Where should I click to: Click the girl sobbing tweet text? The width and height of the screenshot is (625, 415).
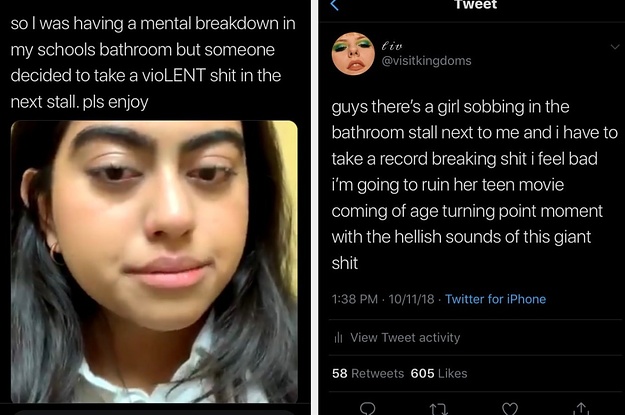coord(474,185)
